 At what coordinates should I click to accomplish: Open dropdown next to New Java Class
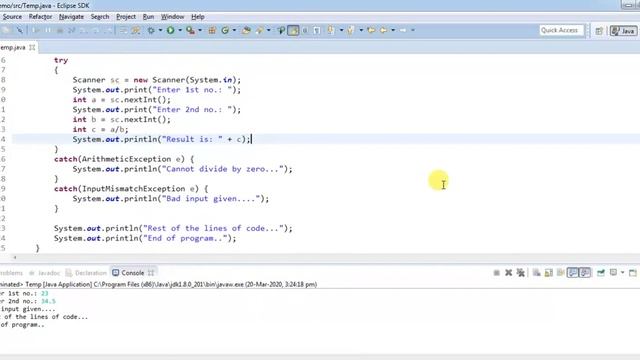pos(234,30)
